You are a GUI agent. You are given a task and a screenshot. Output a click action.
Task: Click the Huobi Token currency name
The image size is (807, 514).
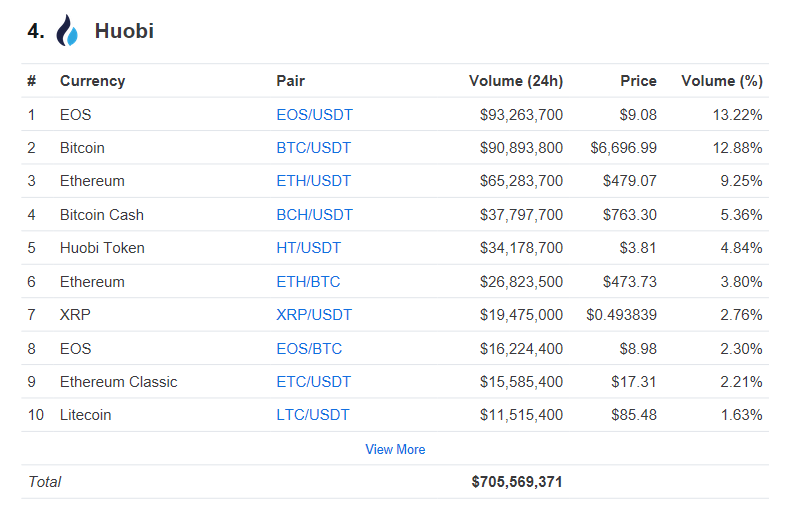[102, 248]
